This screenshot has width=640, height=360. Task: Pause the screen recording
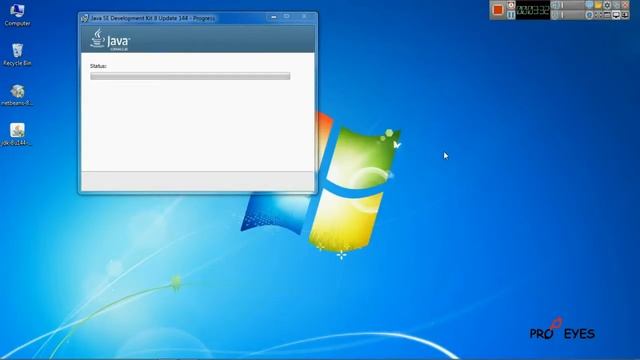coord(511,15)
